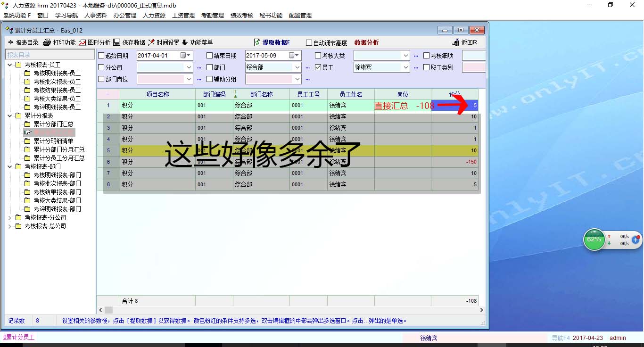Click the 保存数据 save icon
The width and height of the screenshot is (644, 347).
(x=116, y=42)
